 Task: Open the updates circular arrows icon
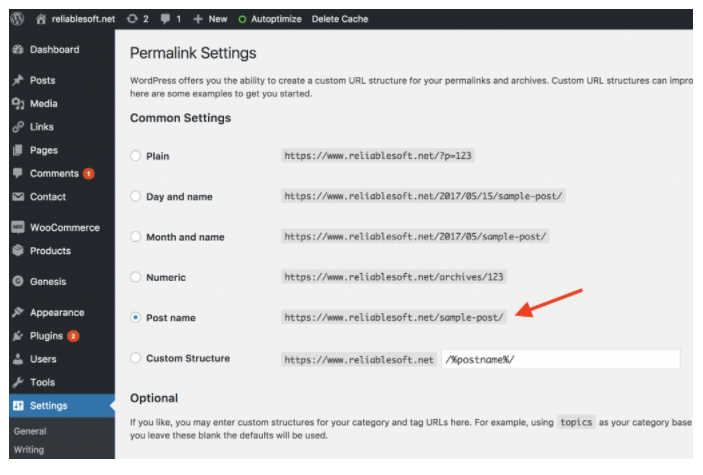tap(132, 19)
